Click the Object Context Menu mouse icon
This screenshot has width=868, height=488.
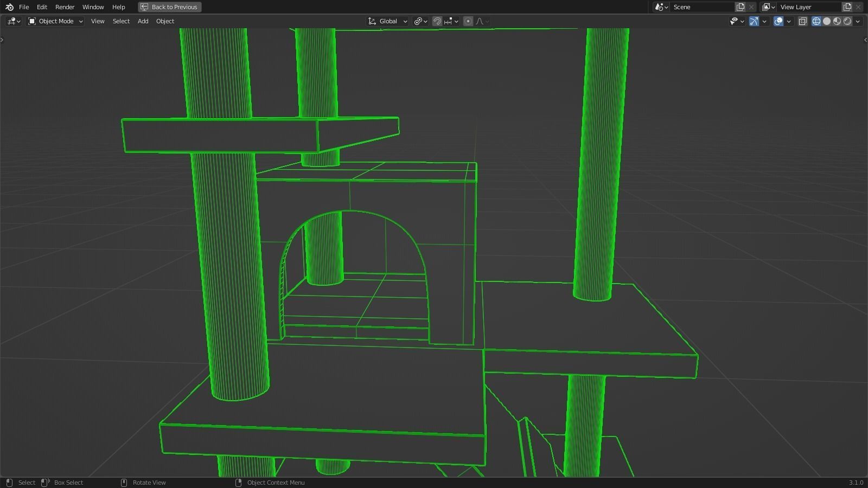tap(238, 483)
